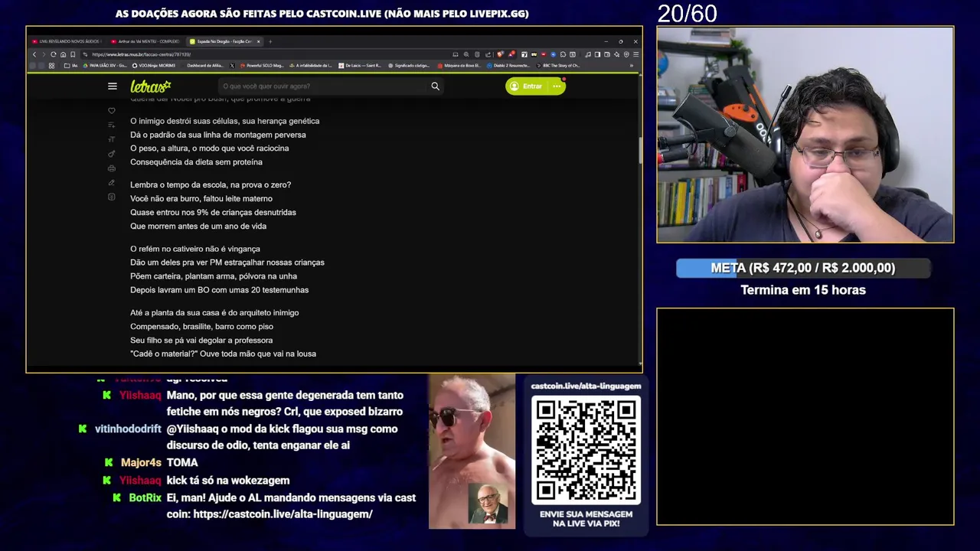Open 'A infalibilidade da I...' bookmark
This screenshot has width=980, height=551.
[x=310, y=65]
